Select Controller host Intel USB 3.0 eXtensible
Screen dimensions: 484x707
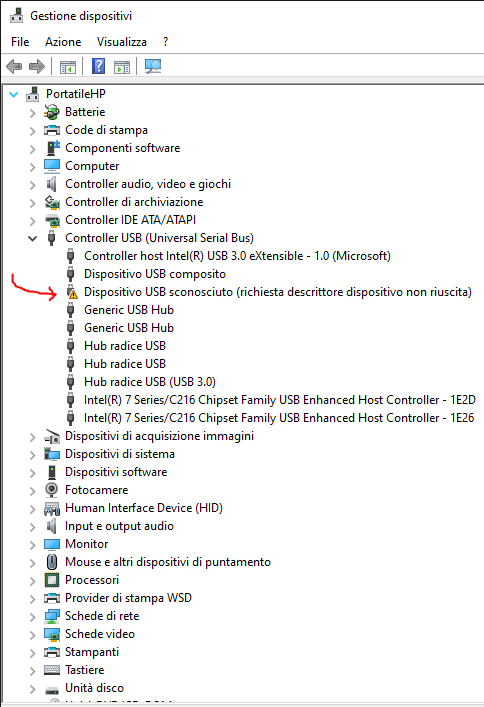click(237, 256)
